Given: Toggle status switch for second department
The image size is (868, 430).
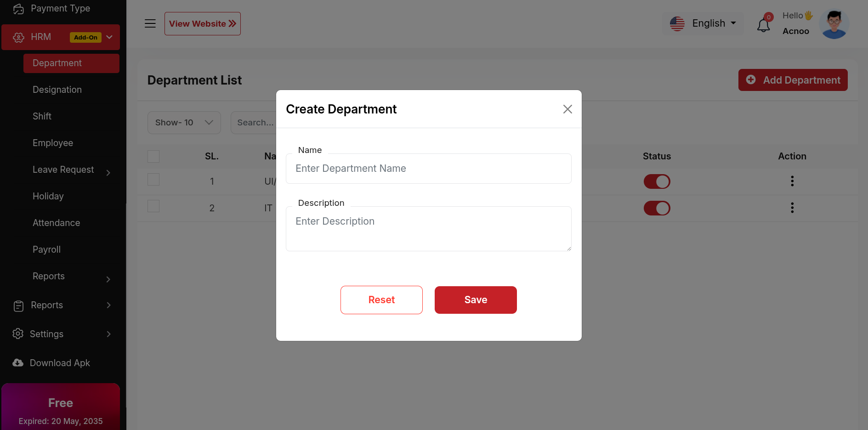Looking at the screenshot, I should pos(657,208).
